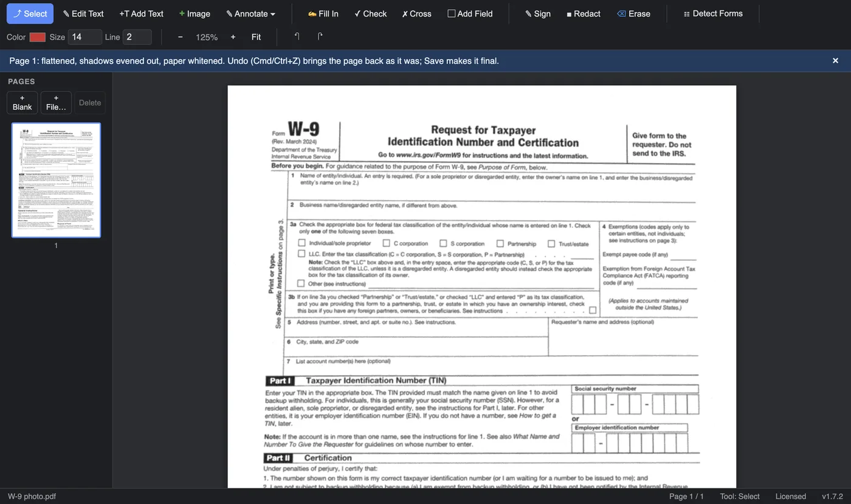The width and height of the screenshot is (851, 504).
Task: Focus the Size input field
Action: 84,37
